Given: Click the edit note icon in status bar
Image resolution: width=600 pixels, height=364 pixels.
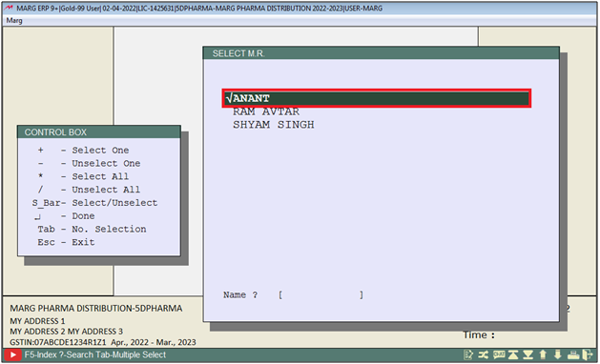Looking at the screenshot, I should click(468, 354).
